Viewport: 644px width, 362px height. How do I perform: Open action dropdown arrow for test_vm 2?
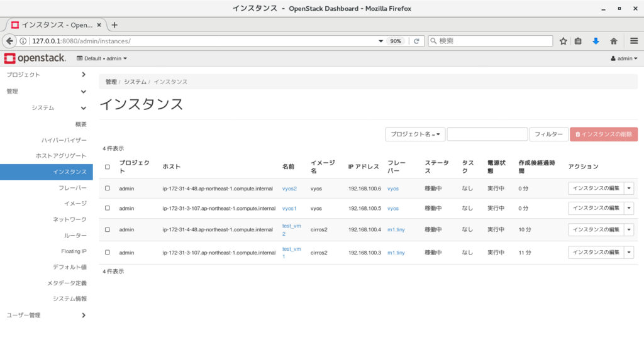tap(629, 230)
